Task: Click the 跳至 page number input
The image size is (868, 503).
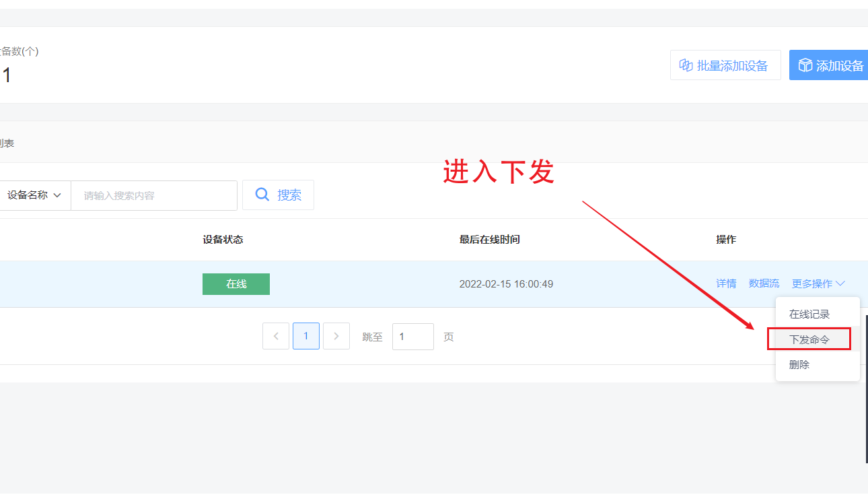Action: tap(413, 337)
